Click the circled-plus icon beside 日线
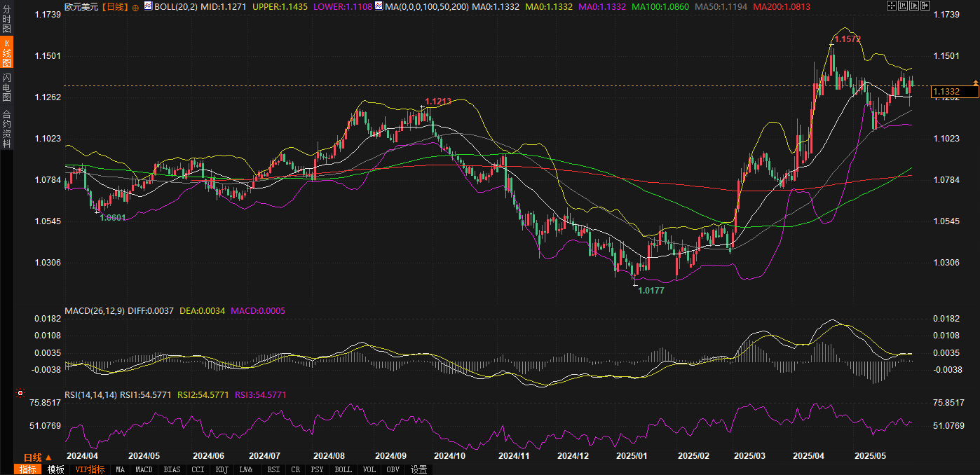Screen dimensions: 980x475 (135, 7)
